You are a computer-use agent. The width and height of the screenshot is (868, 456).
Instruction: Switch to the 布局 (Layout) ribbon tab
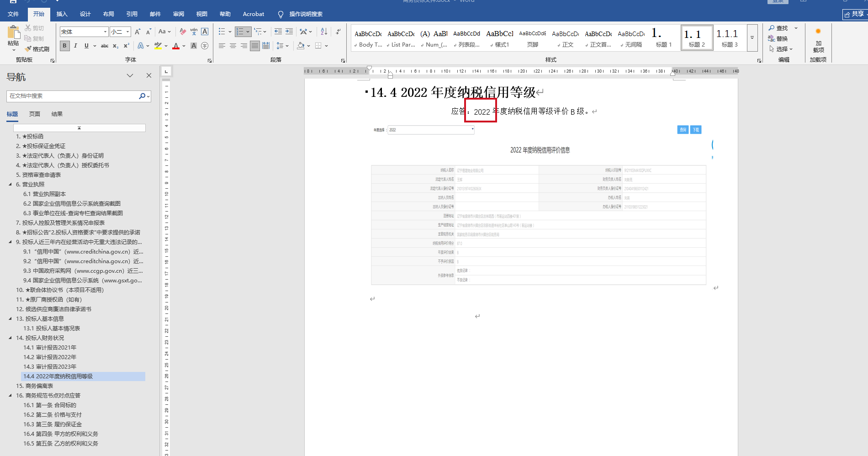pyautogui.click(x=108, y=14)
